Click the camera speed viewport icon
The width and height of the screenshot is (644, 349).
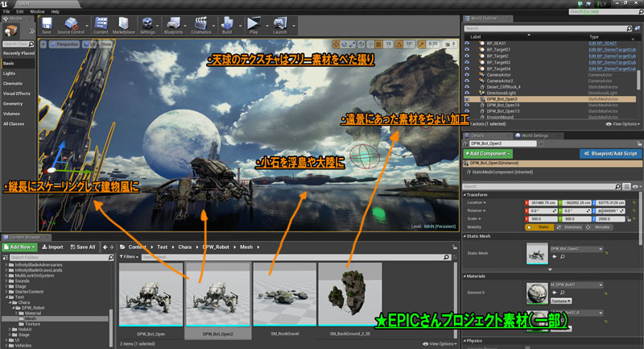[x=448, y=44]
